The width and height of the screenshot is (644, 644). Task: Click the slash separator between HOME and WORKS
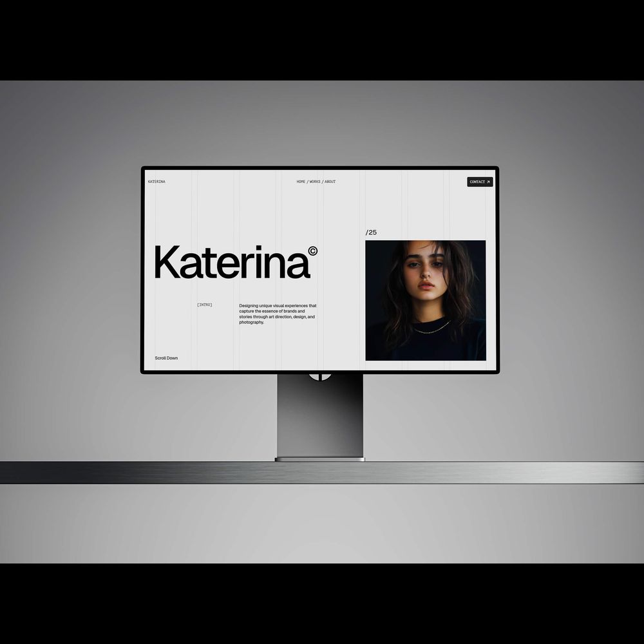click(x=307, y=182)
